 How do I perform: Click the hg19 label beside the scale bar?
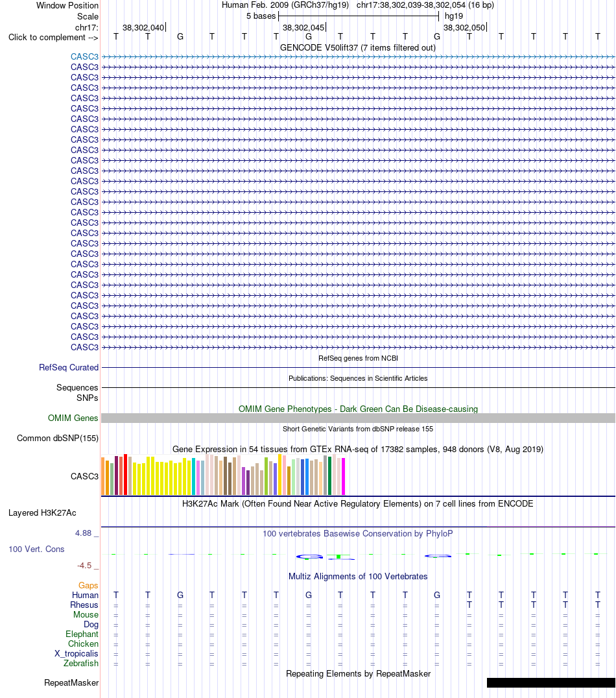point(453,16)
